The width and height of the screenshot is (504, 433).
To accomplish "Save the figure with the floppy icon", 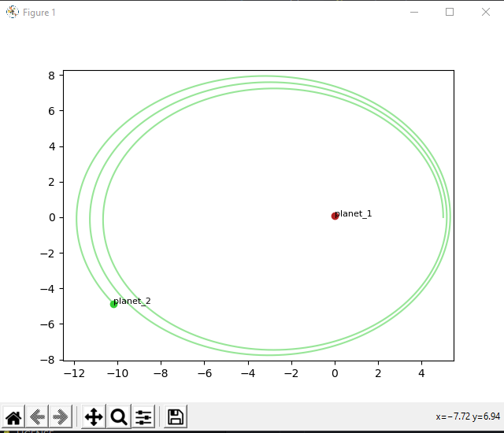I will click(x=176, y=417).
